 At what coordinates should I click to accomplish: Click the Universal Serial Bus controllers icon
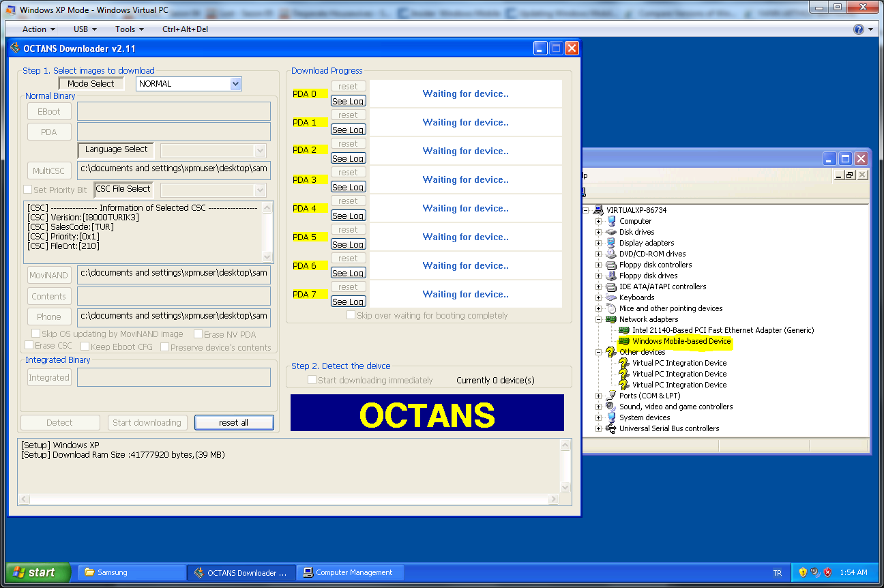[610, 428]
